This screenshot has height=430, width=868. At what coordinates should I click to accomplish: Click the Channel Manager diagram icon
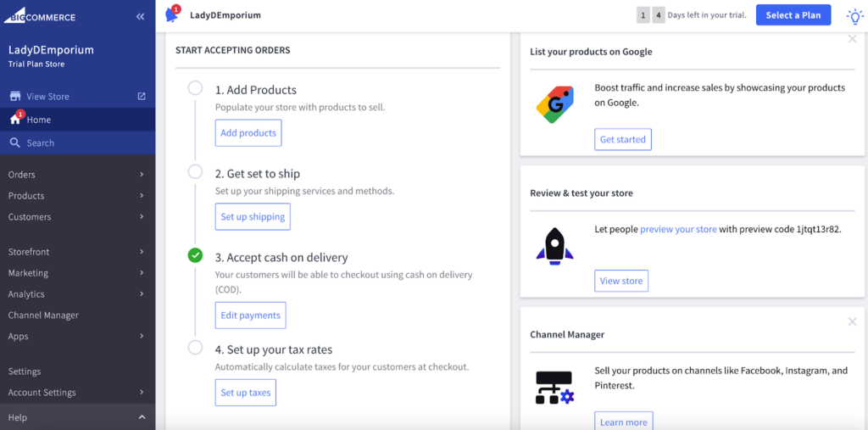[x=555, y=387]
